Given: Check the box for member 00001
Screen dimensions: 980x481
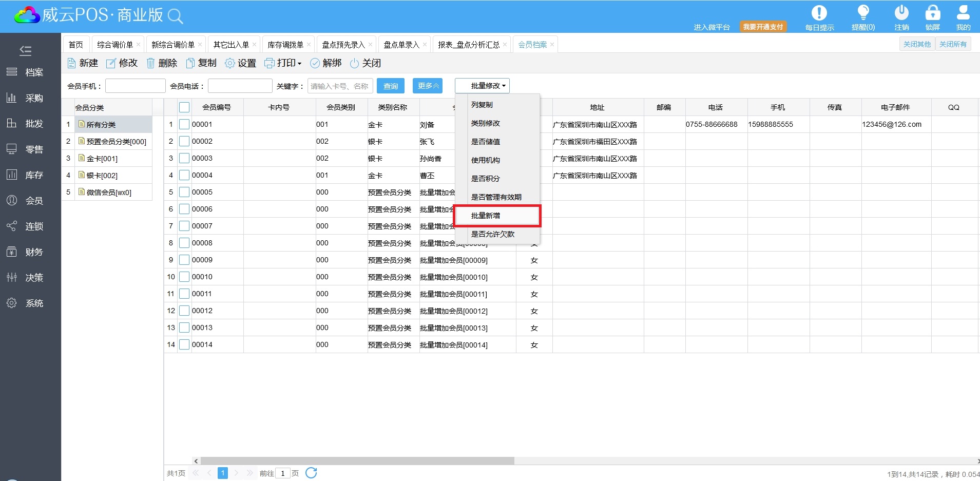Looking at the screenshot, I should (x=184, y=124).
